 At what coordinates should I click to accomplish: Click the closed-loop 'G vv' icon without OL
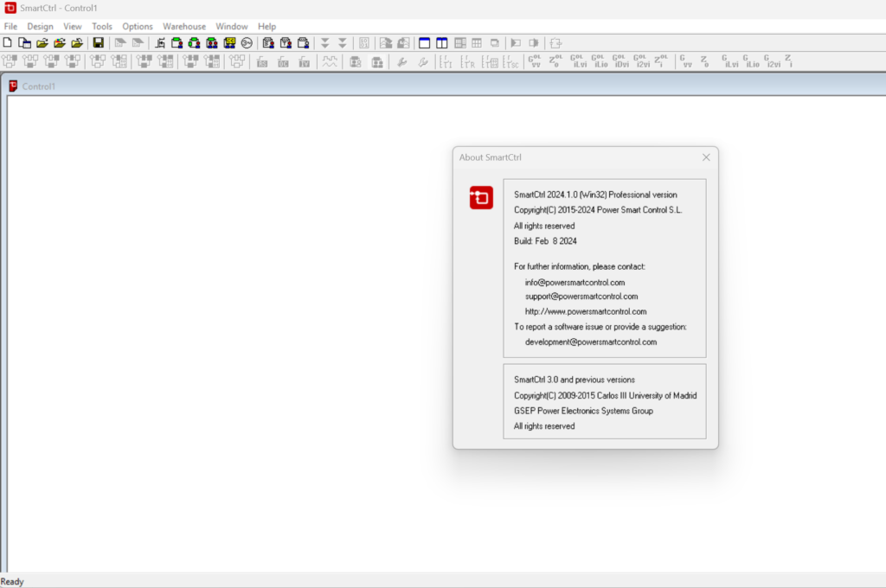[x=686, y=61]
